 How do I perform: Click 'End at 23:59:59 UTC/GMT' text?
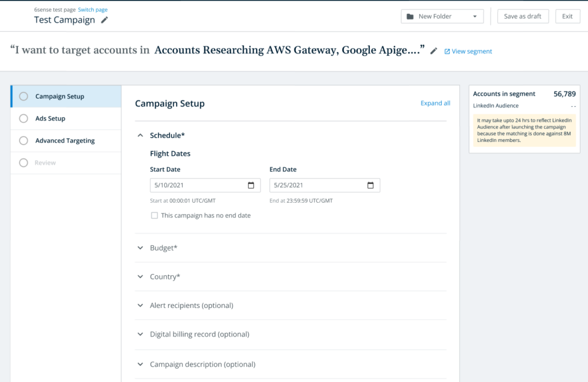[x=301, y=200]
